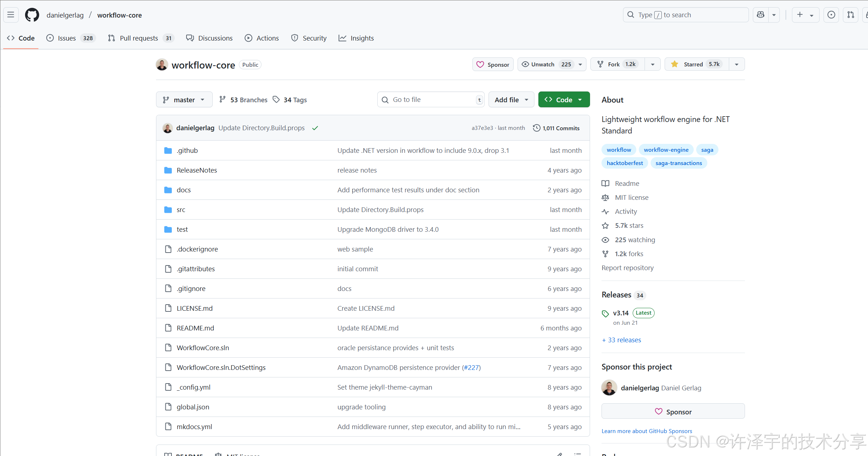Switch to the Actions tab

click(x=267, y=38)
